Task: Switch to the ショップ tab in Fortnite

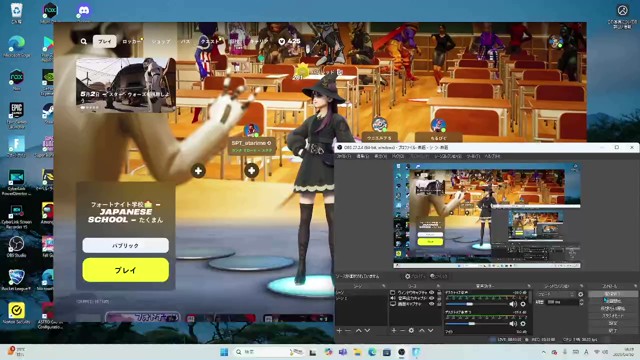Action: click(x=161, y=42)
